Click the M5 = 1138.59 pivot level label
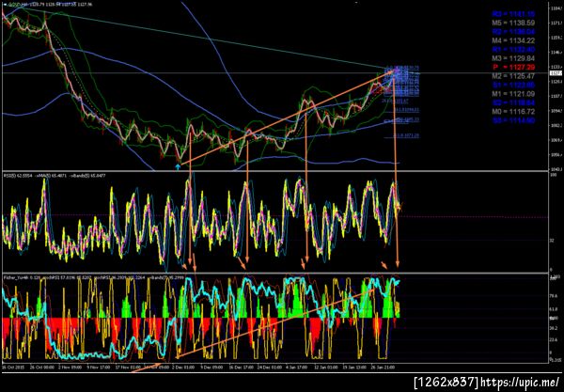Screen dimensions: 564x392 tap(513, 23)
